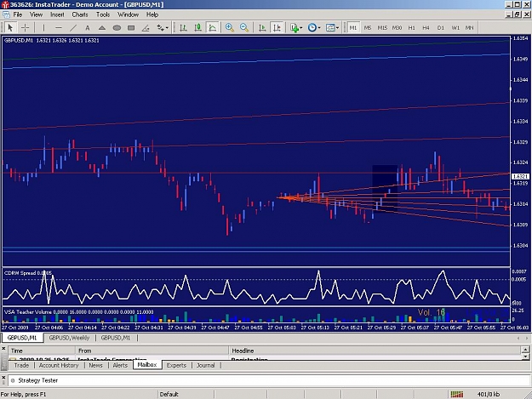Pick the Text label tool
The height and width of the screenshot is (399, 532).
click(x=87, y=28)
